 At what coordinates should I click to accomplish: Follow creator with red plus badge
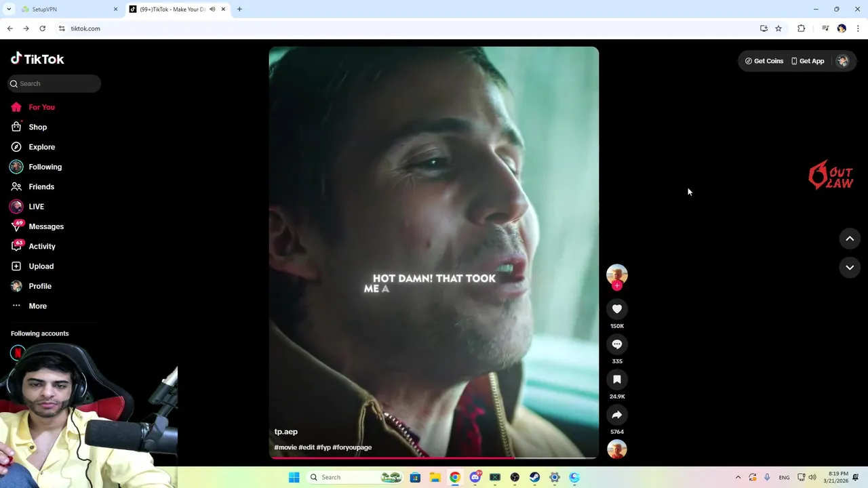pyautogui.click(x=617, y=286)
